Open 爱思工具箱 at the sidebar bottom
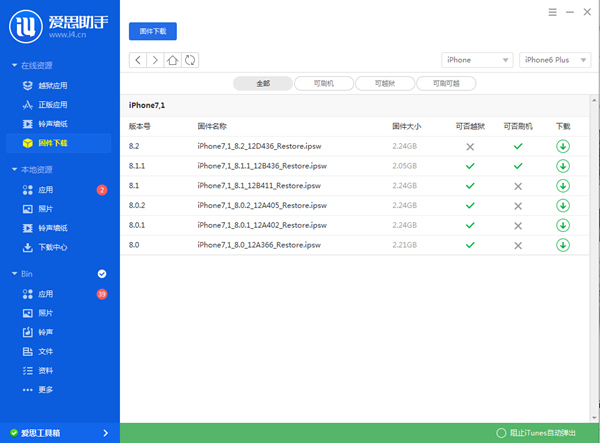Image resolution: width=600 pixels, height=443 pixels. [59, 433]
